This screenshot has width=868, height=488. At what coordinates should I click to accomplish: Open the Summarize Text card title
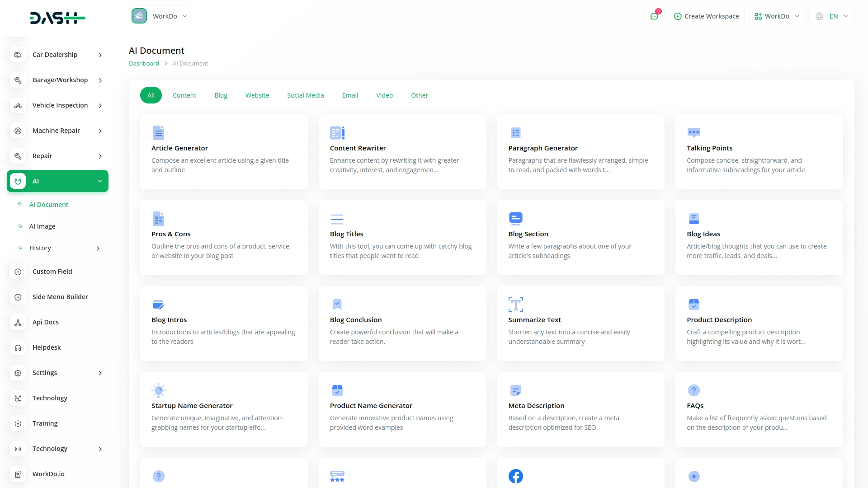point(534,320)
